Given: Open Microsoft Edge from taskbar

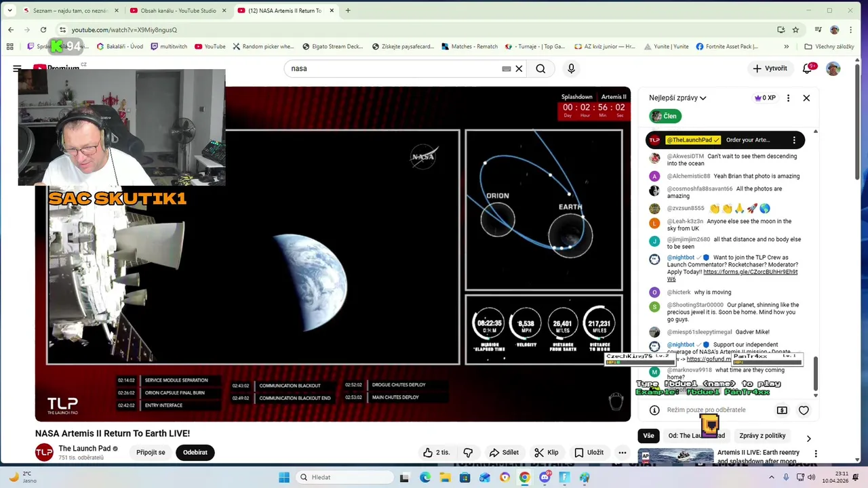Looking at the screenshot, I should point(425,477).
